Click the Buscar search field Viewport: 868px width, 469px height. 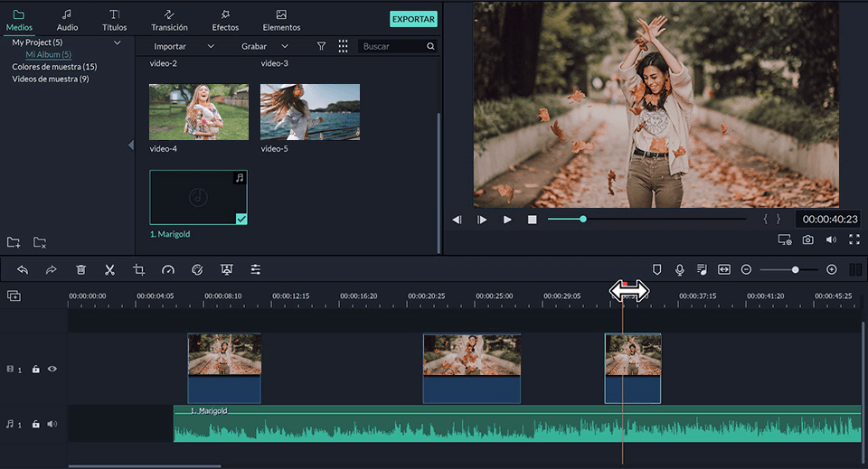click(392, 46)
